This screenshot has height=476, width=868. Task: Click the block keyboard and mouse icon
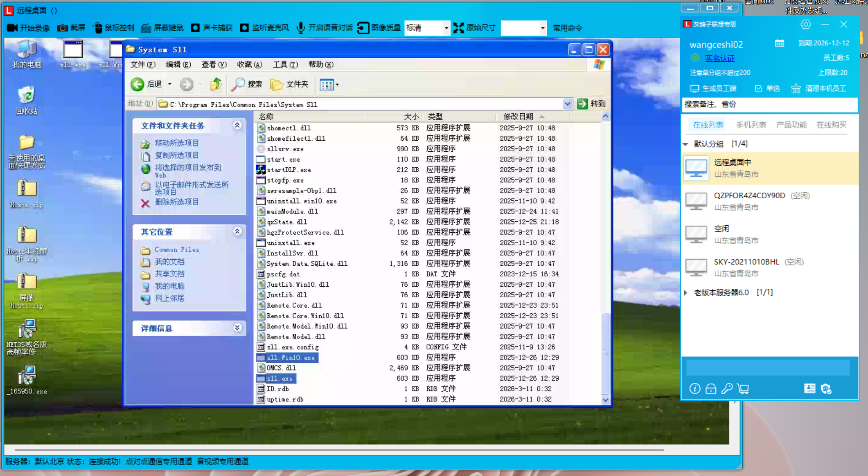(x=146, y=28)
